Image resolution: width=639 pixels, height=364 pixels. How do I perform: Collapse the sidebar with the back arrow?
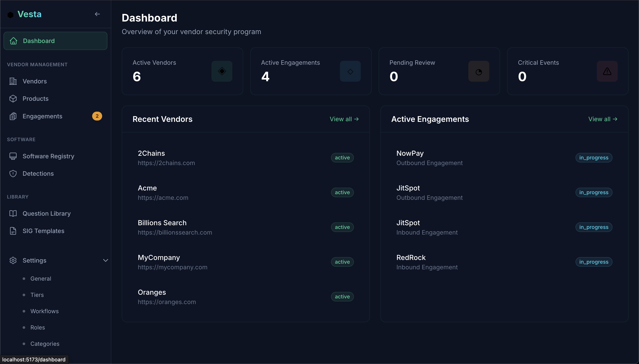click(x=97, y=14)
